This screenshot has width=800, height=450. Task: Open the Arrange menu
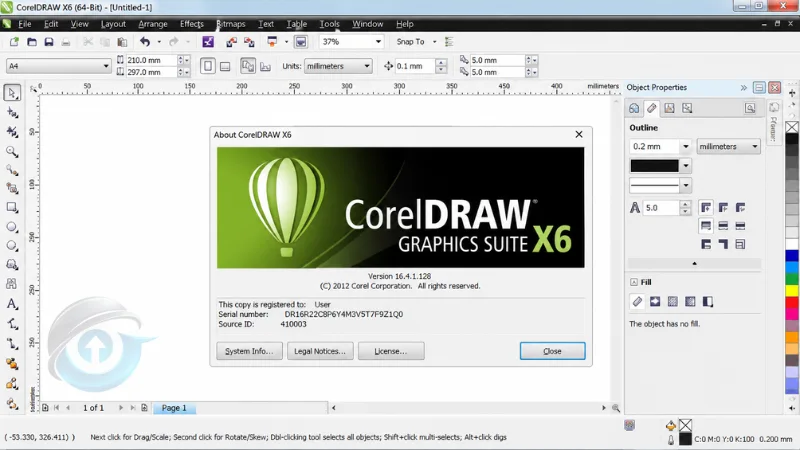153,24
